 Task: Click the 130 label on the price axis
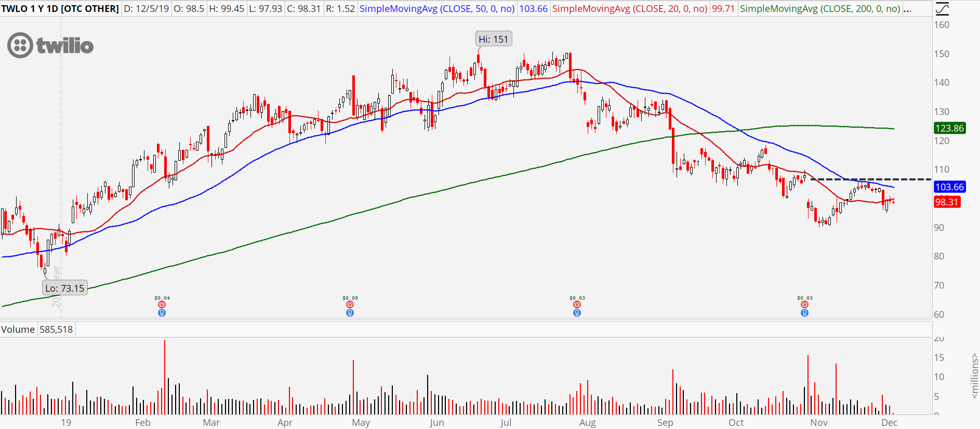point(941,111)
